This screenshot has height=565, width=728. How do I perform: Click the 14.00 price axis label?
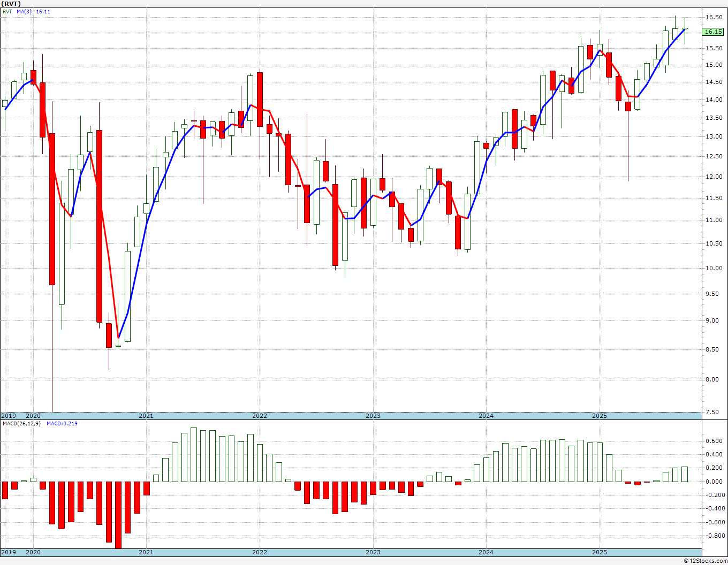[x=714, y=100]
